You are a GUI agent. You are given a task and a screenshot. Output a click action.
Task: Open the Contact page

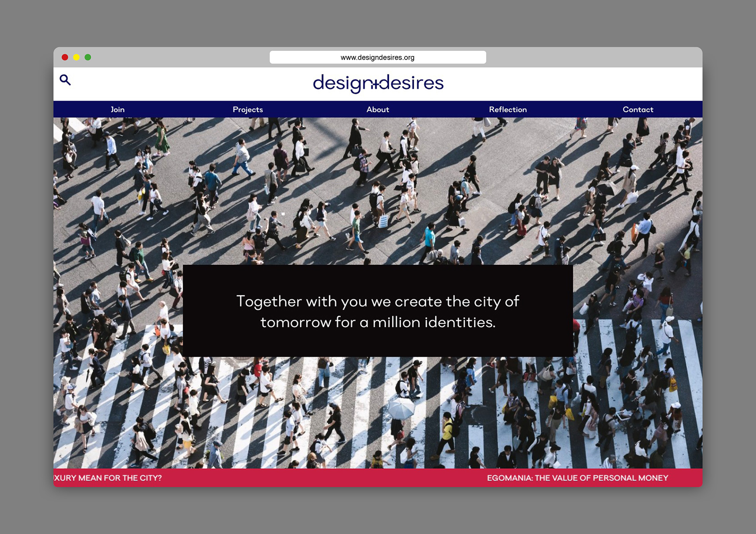pyautogui.click(x=638, y=109)
